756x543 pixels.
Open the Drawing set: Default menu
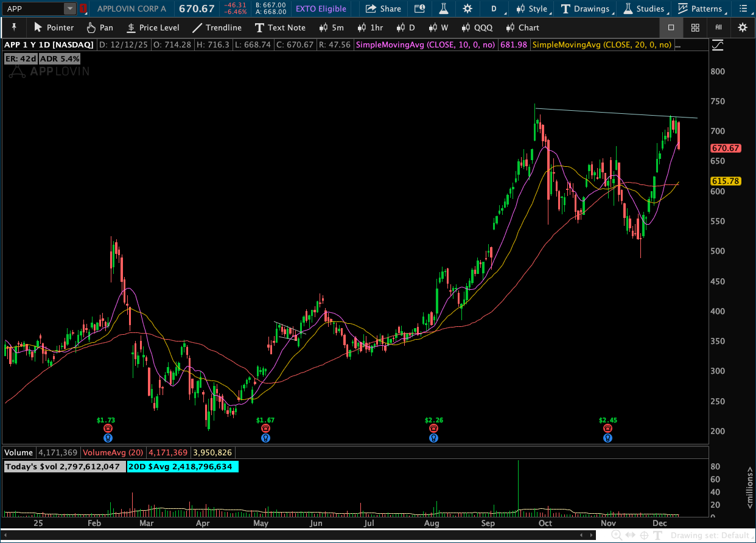pos(711,536)
